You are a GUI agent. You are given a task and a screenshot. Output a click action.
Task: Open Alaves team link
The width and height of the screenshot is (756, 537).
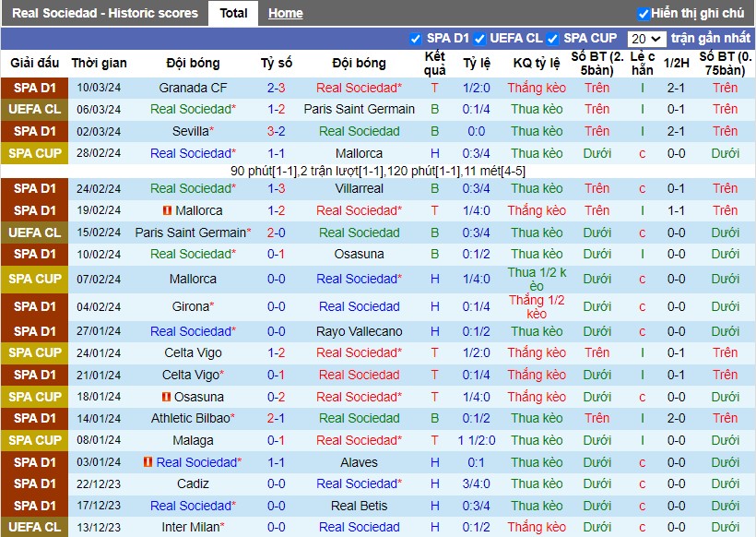pyautogui.click(x=360, y=462)
